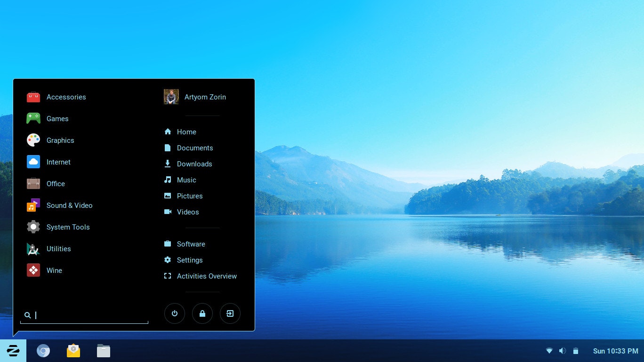This screenshot has height=362, width=644.
Task: Open the Downloads folder link
Action: [194, 164]
